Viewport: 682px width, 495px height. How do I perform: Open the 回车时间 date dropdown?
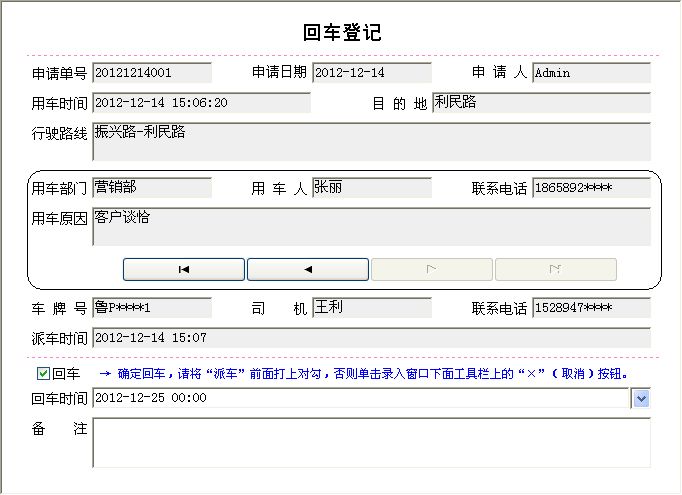click(x=642, y=399)
